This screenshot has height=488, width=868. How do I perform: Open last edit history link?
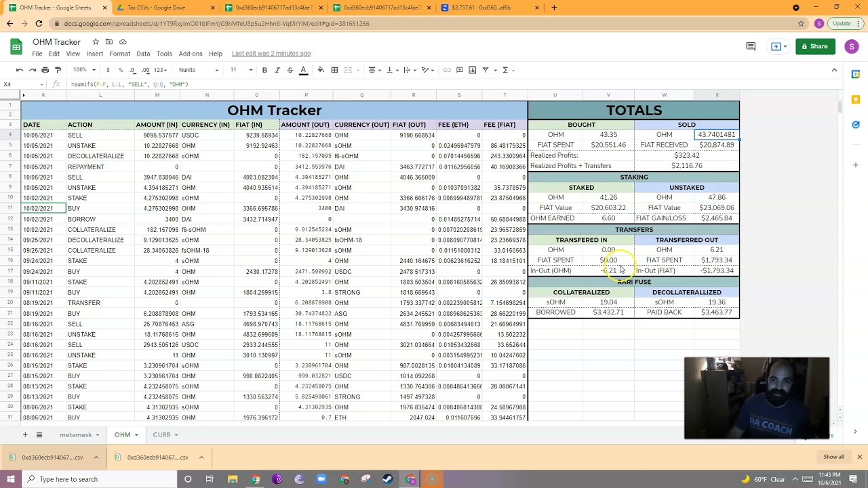point(271,54)
